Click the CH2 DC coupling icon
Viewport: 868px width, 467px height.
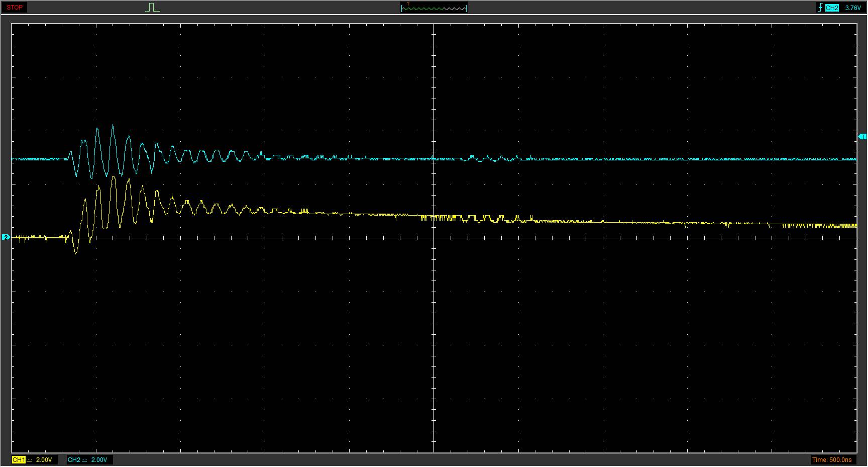[x=84, y=460]
